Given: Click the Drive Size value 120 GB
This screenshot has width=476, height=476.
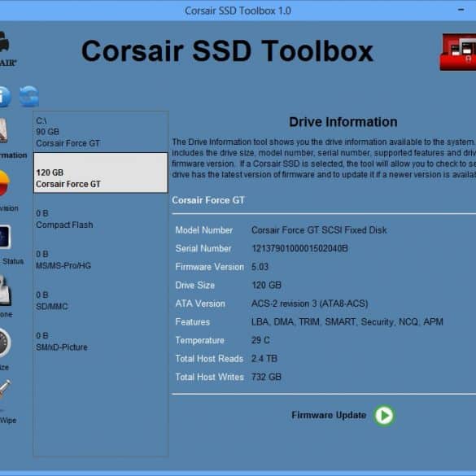Looking at the screenshot, I should pos(266,286).
